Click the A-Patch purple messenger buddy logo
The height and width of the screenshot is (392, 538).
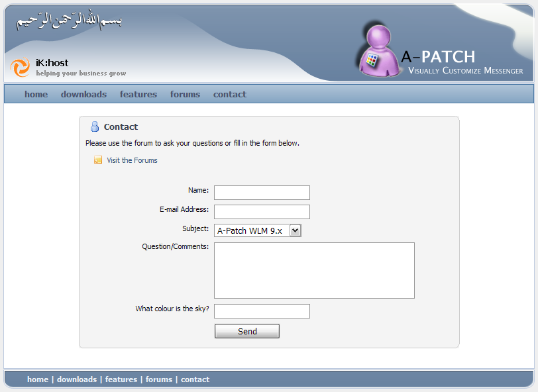(x=379, y=51)
